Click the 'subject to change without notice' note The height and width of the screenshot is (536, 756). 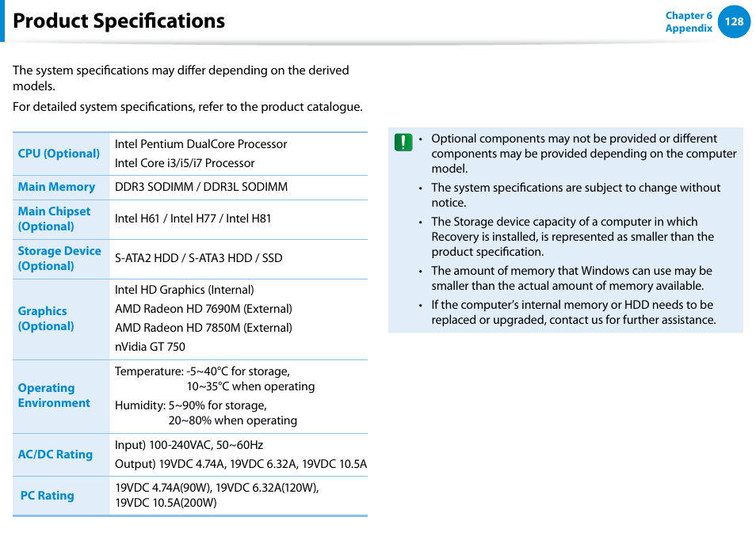[575, 195]
